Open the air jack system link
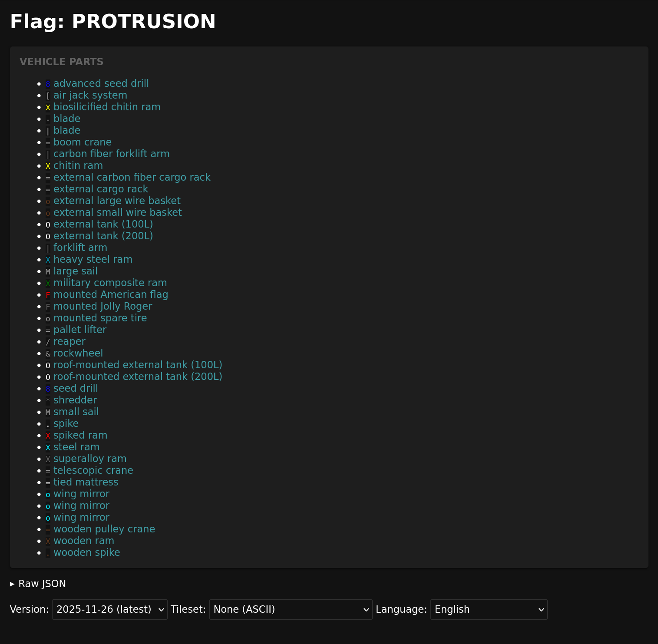 (x=90, y=95)
